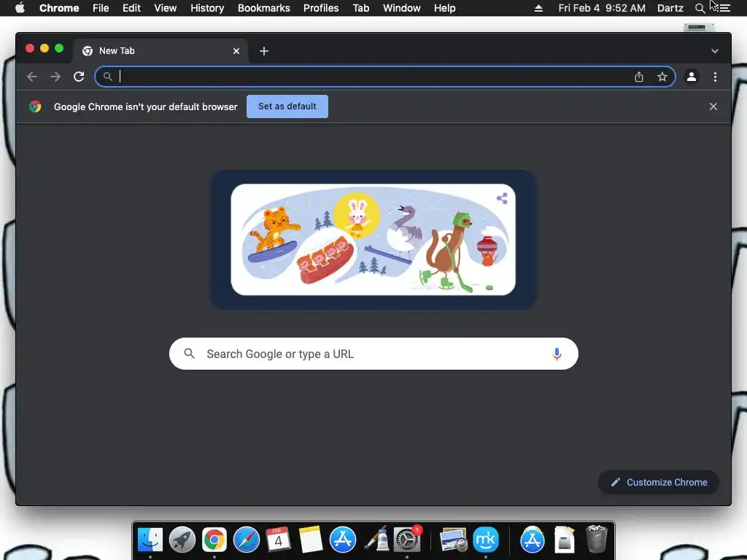The height and width of the screenshot is (560, 747).
Task: Open the Bookmarks menu
Action: 264,8
